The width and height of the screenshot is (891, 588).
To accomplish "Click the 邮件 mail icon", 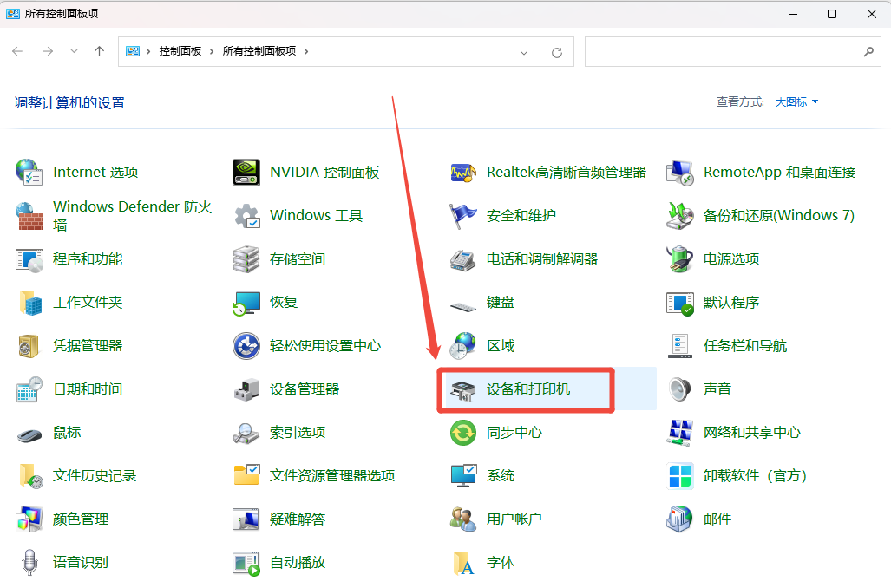I will click(x=679, y=519).
